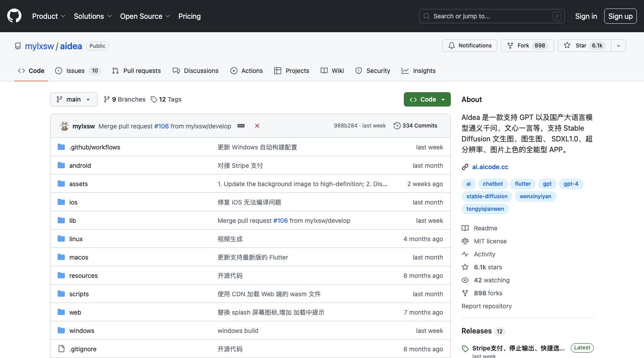644x358 pixels.
Task: Expand the Open Source menu
Action: pos(145,16)
